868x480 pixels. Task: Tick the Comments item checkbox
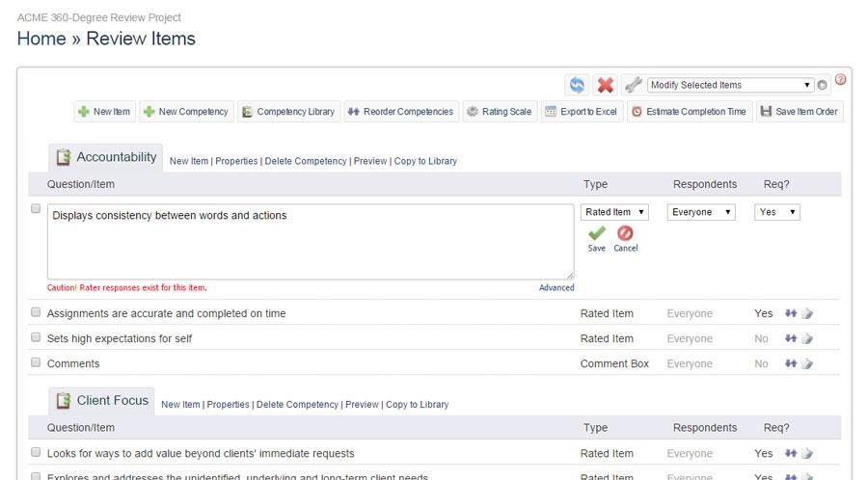(36, 362)
